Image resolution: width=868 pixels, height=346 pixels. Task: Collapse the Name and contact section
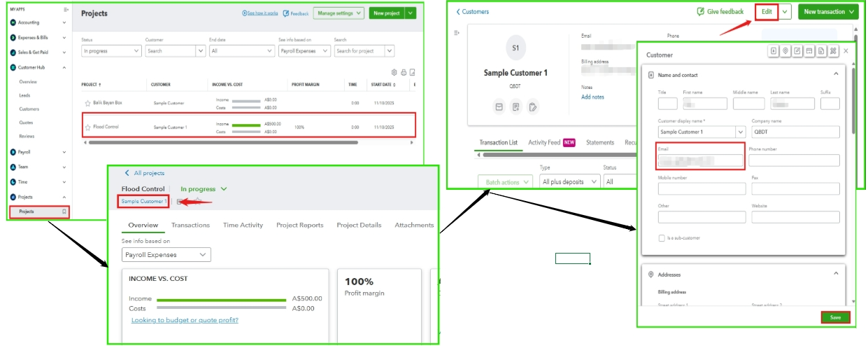pyautogui.click(x=835, y=74)
